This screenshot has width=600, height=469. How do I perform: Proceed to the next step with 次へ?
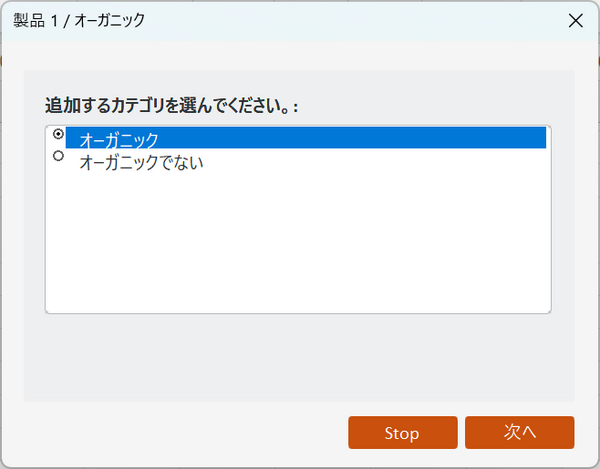pyautogui.click(x=519, y=432)
